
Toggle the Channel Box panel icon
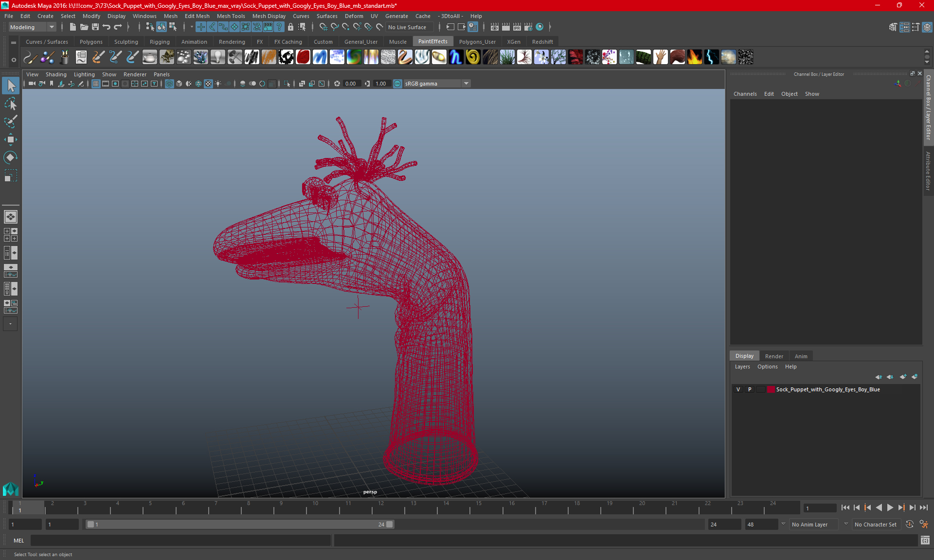pos(927,27)
